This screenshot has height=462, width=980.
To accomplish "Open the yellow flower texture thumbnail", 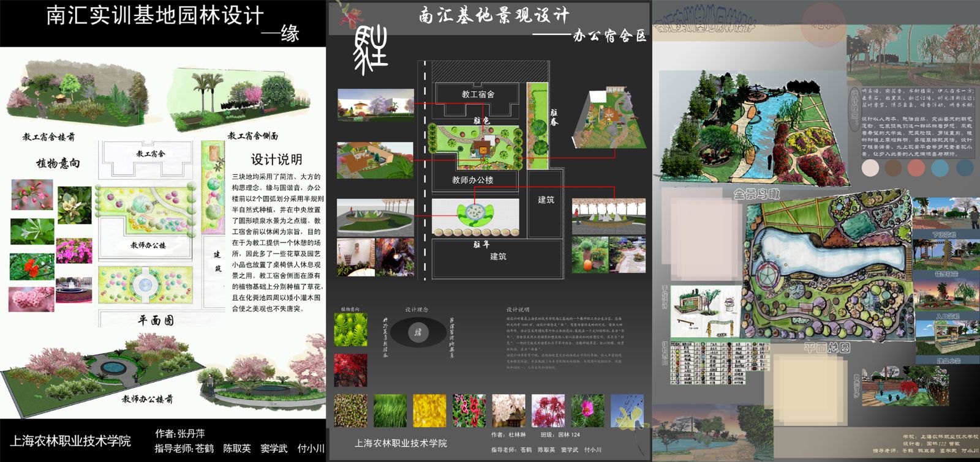I will point(429,411).
